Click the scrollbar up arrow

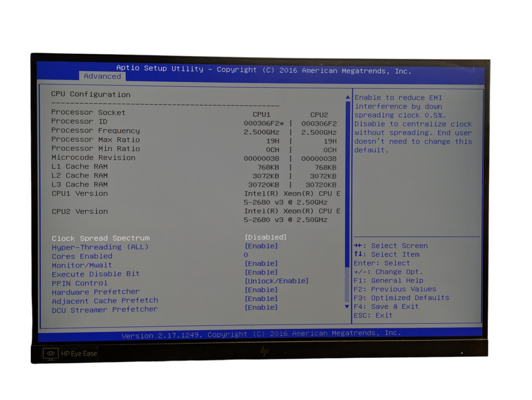coord(348,97)
